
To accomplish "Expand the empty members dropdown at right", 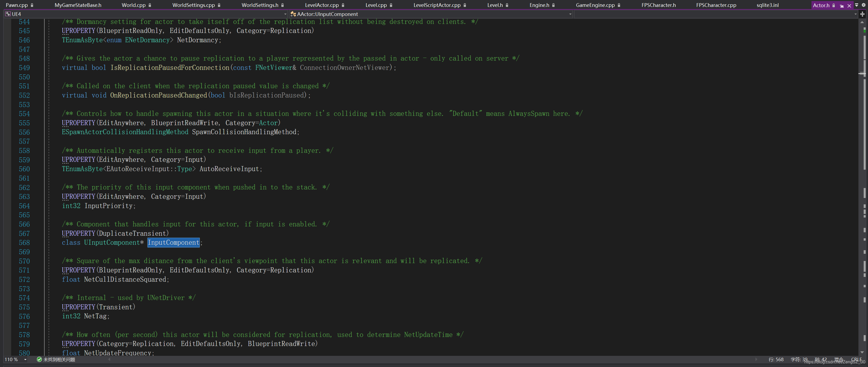I will tap(856, 14).
